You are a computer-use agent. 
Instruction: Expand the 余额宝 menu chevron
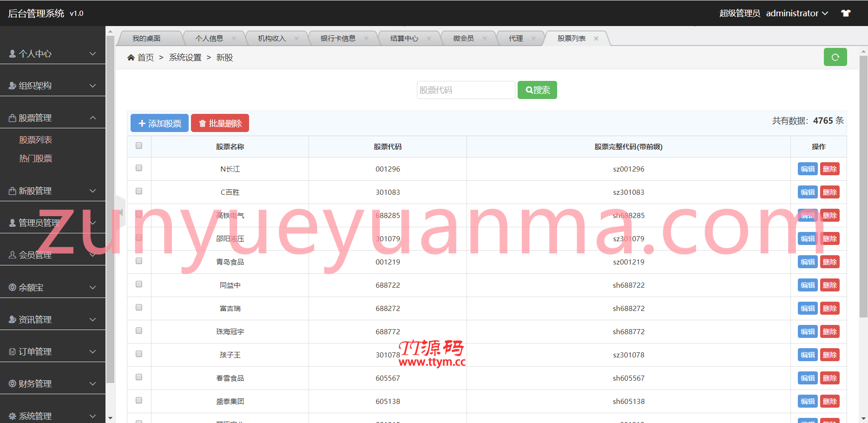(x=93, y=288)
